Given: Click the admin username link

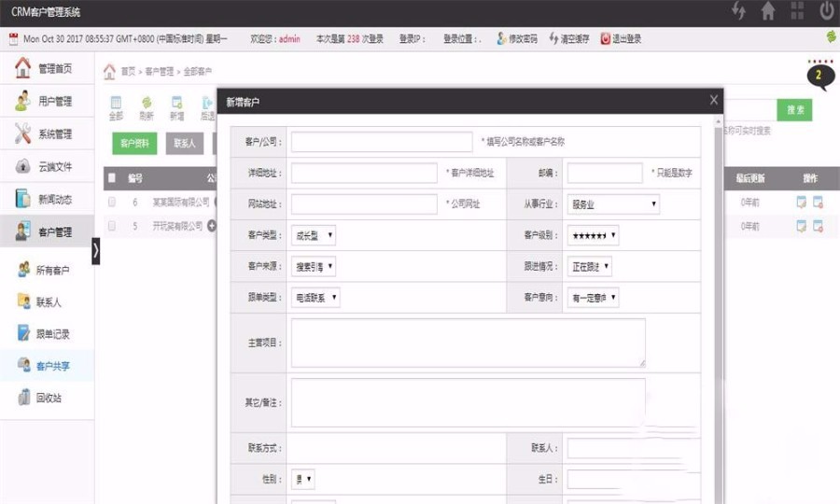Looking at the screenshot, I should click(289, 38).
